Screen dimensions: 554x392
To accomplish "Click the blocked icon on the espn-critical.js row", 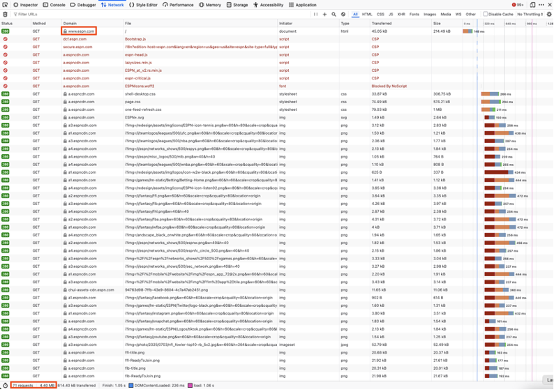I will [x=6, y=78].
